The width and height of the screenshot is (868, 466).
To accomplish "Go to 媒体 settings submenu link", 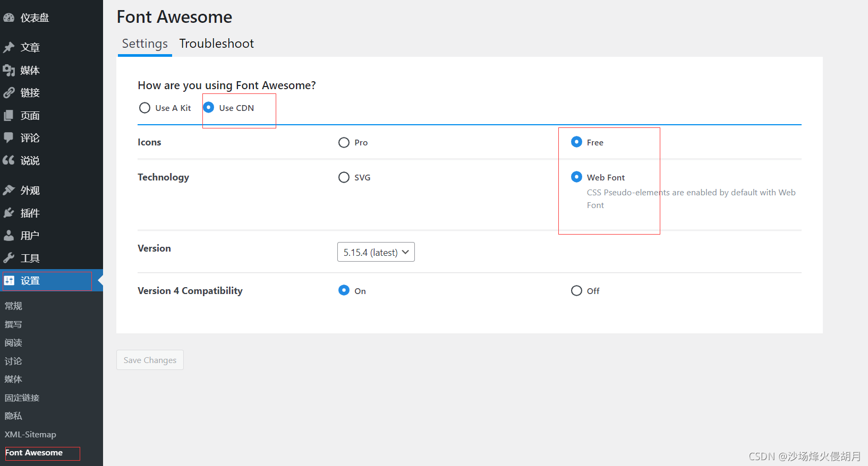I will (x=13, y=379).
